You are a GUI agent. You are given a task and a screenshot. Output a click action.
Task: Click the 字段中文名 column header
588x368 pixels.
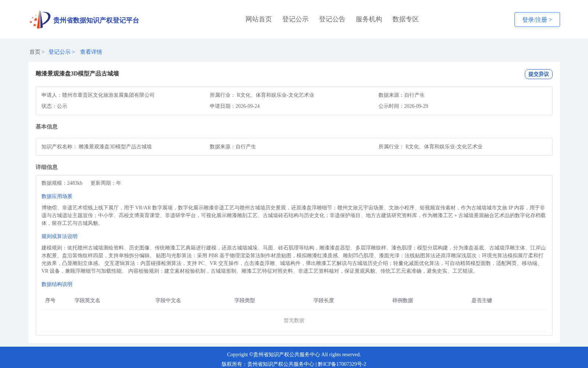pyautogui.click(x=168, y=301)
